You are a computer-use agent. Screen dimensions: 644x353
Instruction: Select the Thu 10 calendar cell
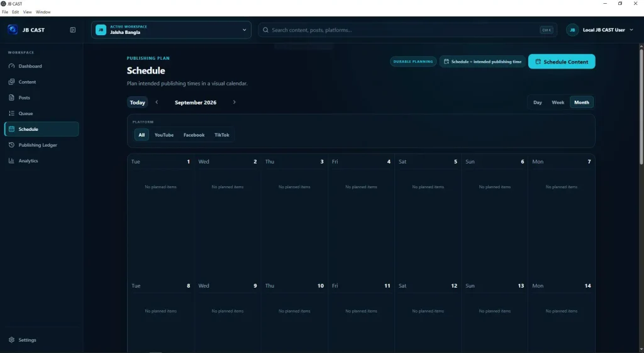294,315
